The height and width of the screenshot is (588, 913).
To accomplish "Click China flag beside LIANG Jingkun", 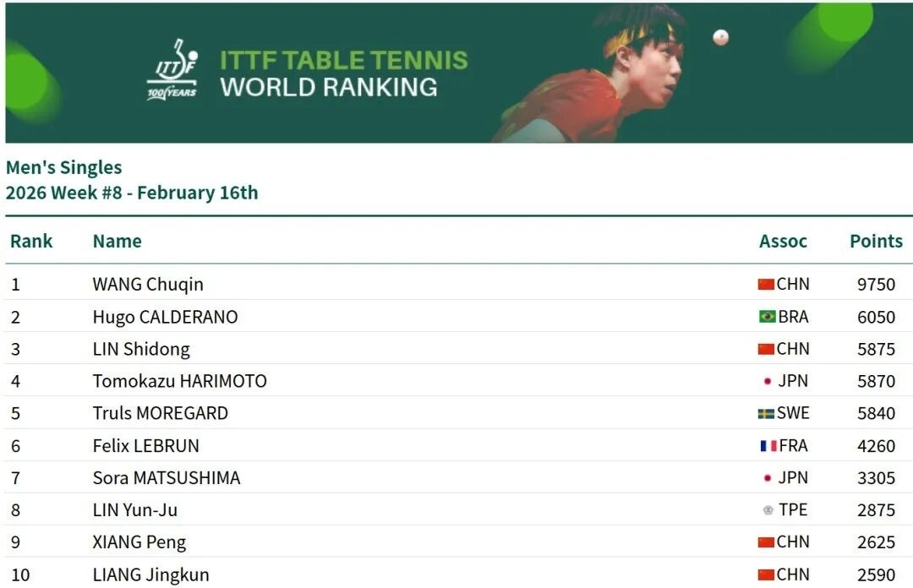I will click(766, 575).
